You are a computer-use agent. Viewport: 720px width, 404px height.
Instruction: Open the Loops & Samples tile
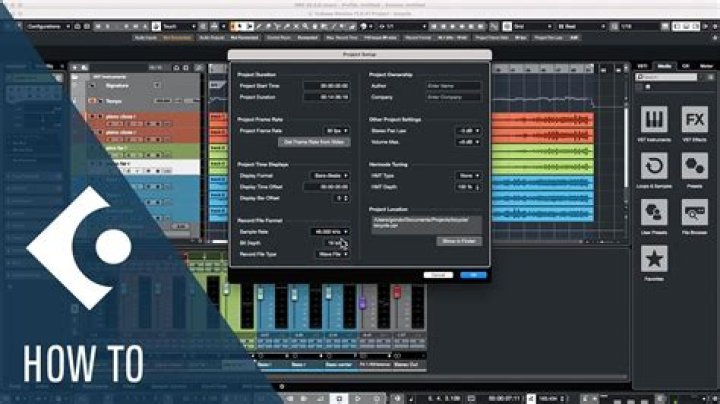654,168
